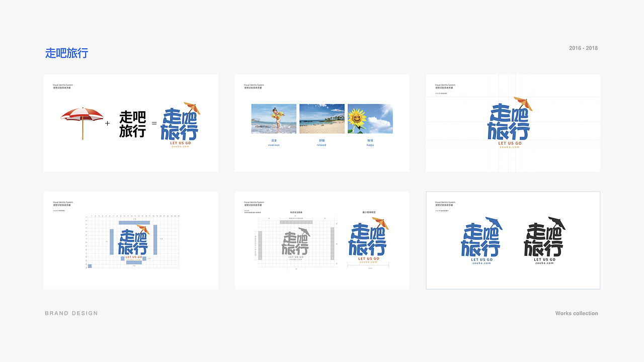The image size is (644, 362).
Task: Click the 标志安全距离 heading above gray logo
Action: (x=296, y=213)
